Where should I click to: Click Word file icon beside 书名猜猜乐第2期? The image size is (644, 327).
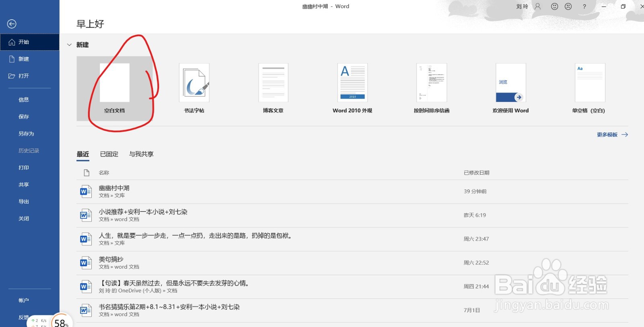pos(85,310)
